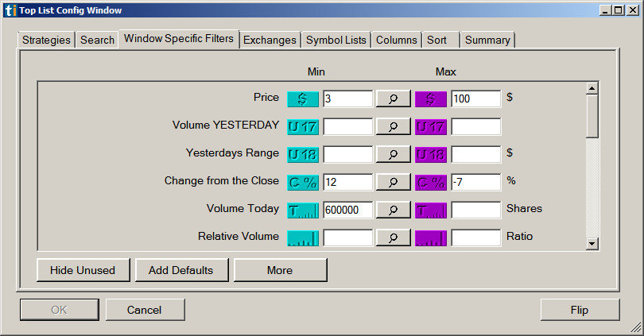
Task: Go to the Exchanges tab
Action: point(270,40)
